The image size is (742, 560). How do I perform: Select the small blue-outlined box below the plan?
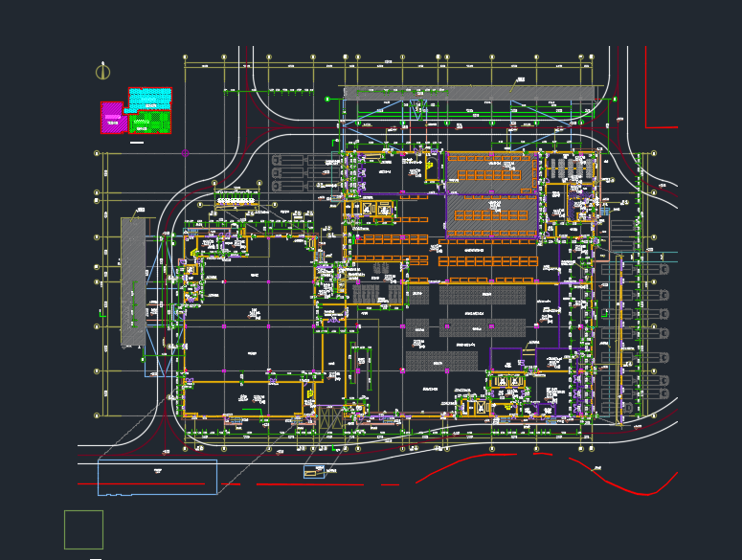click(x=314, y=472)
